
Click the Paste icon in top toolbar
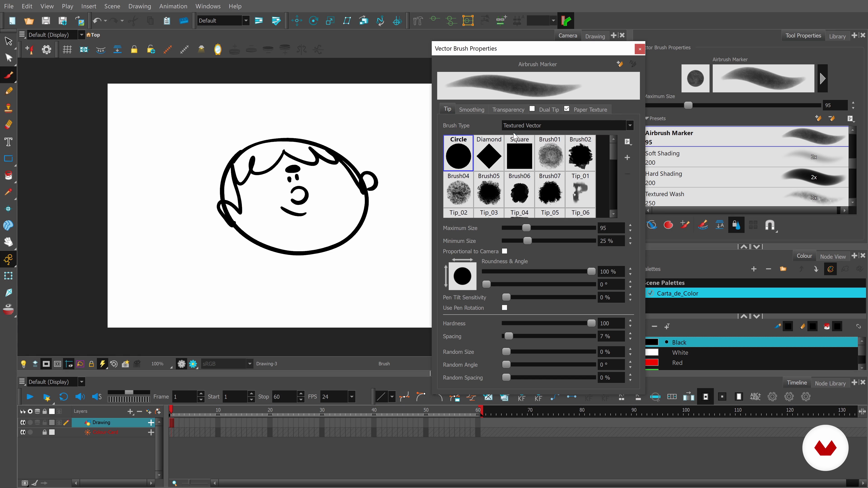(167, 21)
